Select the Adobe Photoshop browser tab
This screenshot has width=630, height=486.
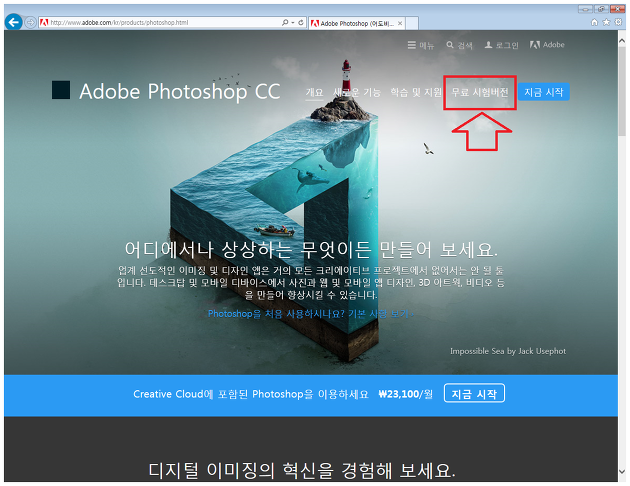pos(357,23)
